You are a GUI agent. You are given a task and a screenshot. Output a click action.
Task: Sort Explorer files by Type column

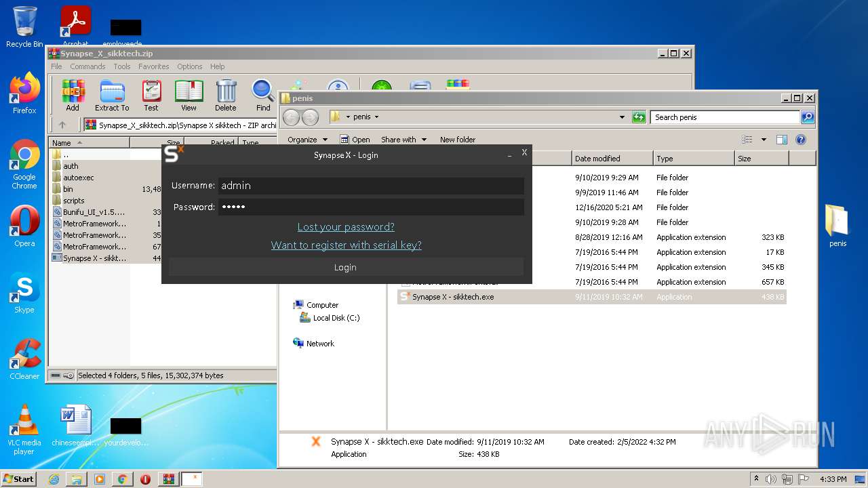click(694, 159)
